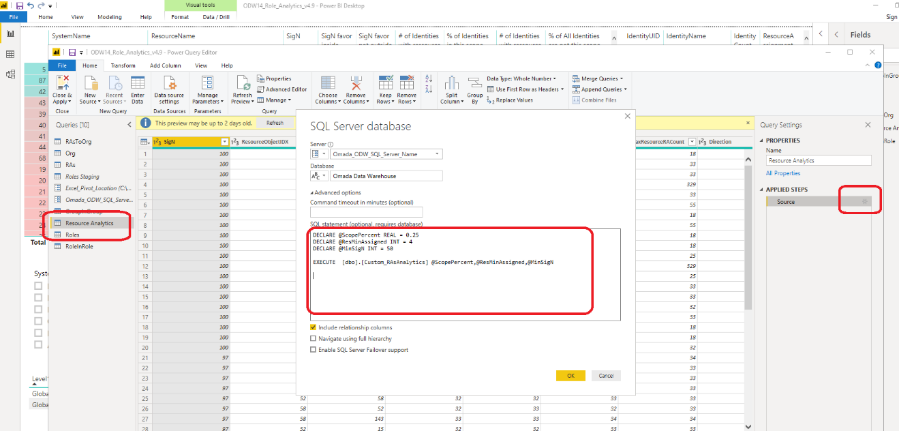Click Refresh Preview icon
The width and height of the screenshot is (899, 431).
242,83
